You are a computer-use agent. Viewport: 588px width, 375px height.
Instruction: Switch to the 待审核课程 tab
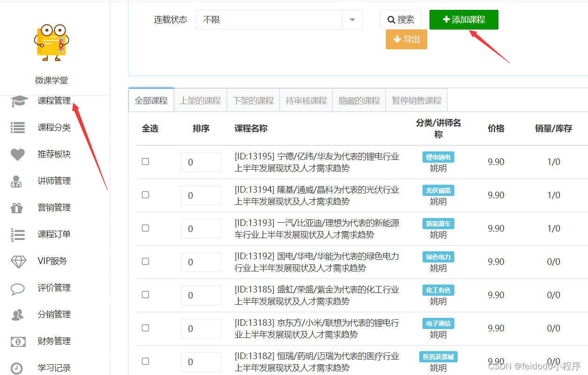point(306,100)
